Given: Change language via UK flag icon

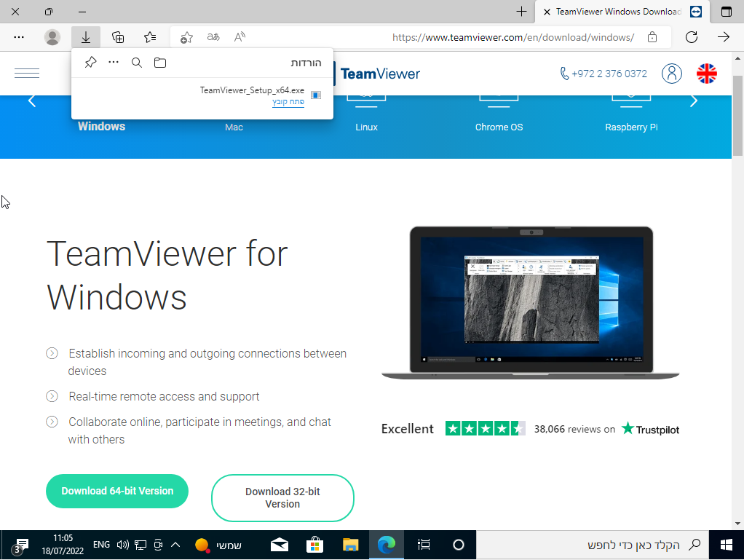Looking at the screenshot, I should pos(707,74).
